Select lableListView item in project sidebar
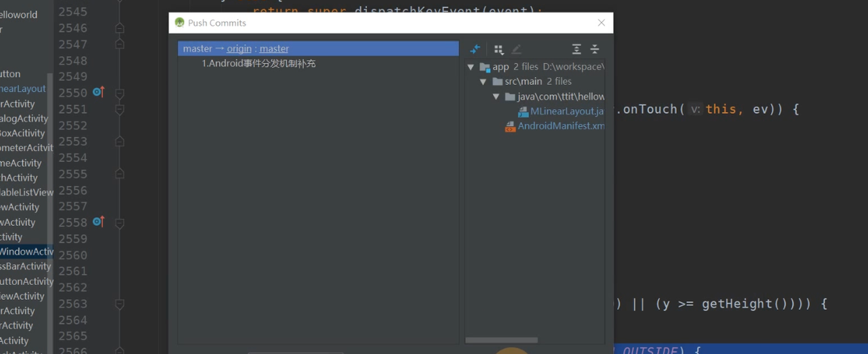 26,193
